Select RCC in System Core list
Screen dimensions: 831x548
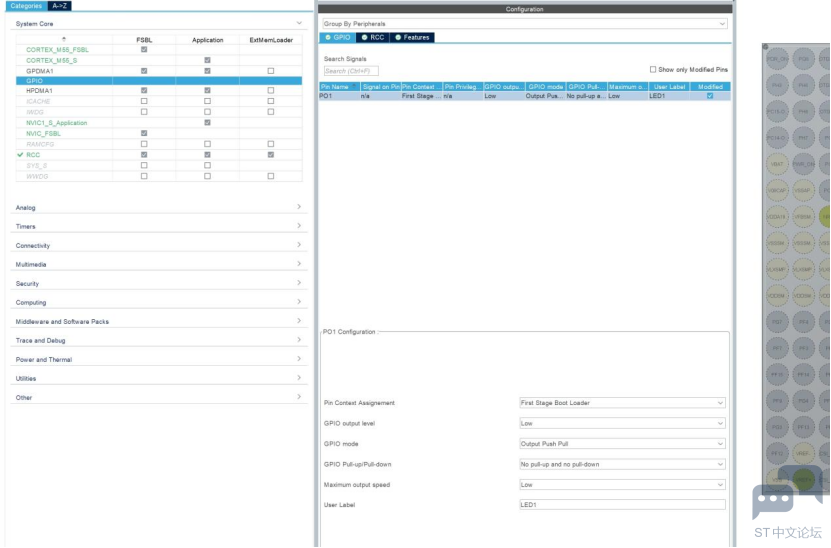click(x=33, y=155)
